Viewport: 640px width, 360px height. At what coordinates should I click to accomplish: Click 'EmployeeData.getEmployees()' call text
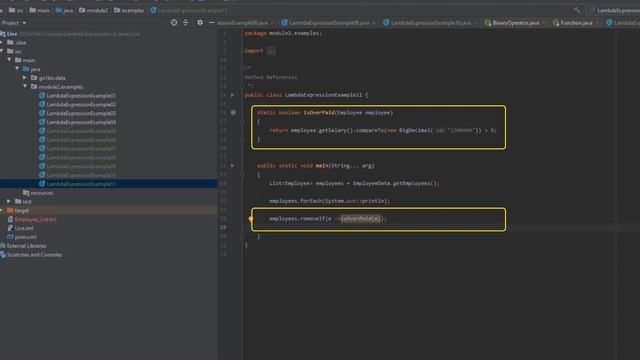coord(394,183)
